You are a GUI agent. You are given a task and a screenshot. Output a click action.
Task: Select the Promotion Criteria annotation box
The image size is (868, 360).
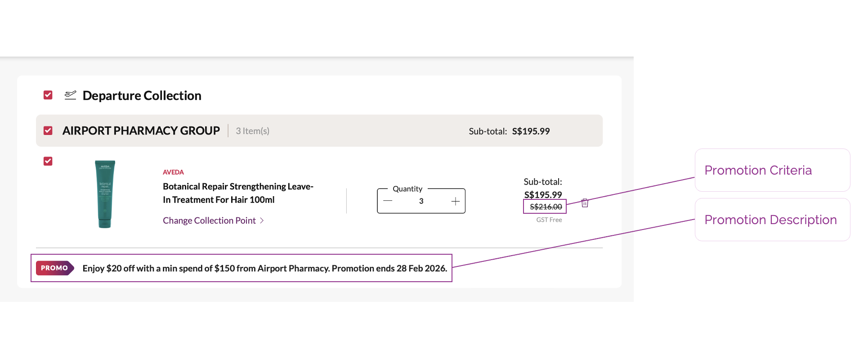point(772,170)
